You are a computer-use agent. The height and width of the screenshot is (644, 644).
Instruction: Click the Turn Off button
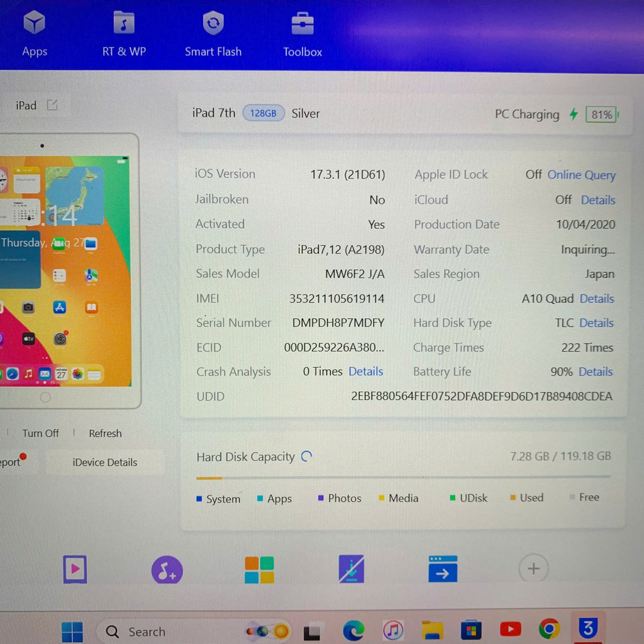[x=40, y=433]
